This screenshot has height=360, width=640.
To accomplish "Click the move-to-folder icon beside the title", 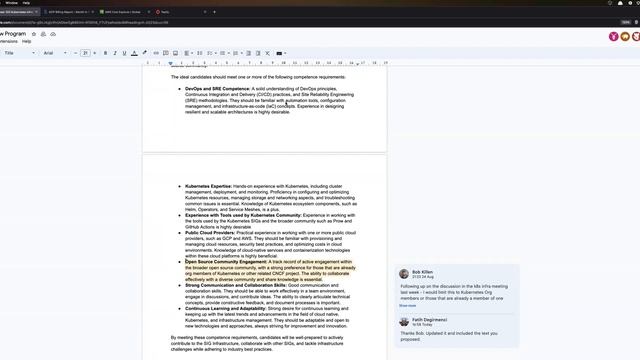I will click(x=43, y=34).
